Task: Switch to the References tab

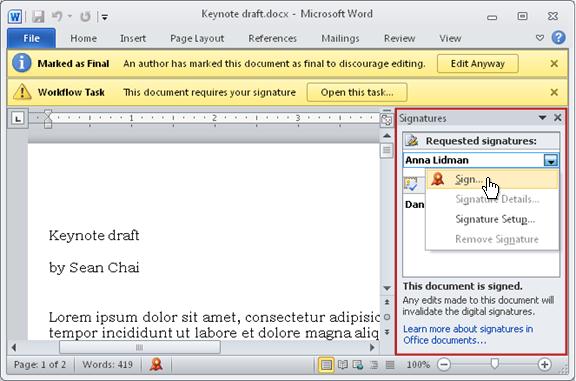Action: pyautogui.click(x=272, y=38)
